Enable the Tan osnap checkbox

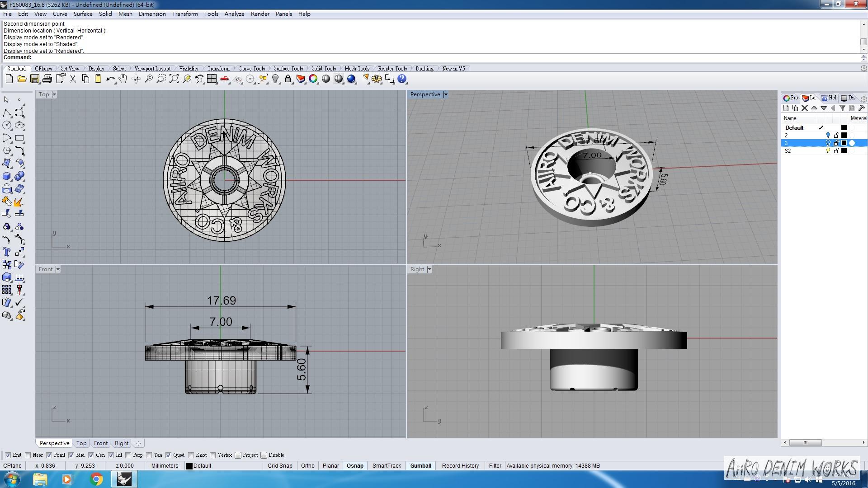click(x=149, y=455)
